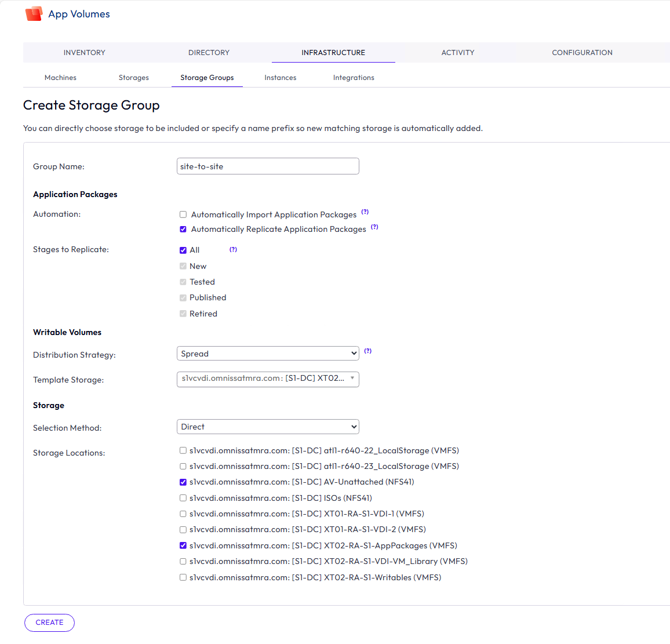Switch to the INVENTORY tab
The height and width of the screenshot is (644, 670).
85,53
